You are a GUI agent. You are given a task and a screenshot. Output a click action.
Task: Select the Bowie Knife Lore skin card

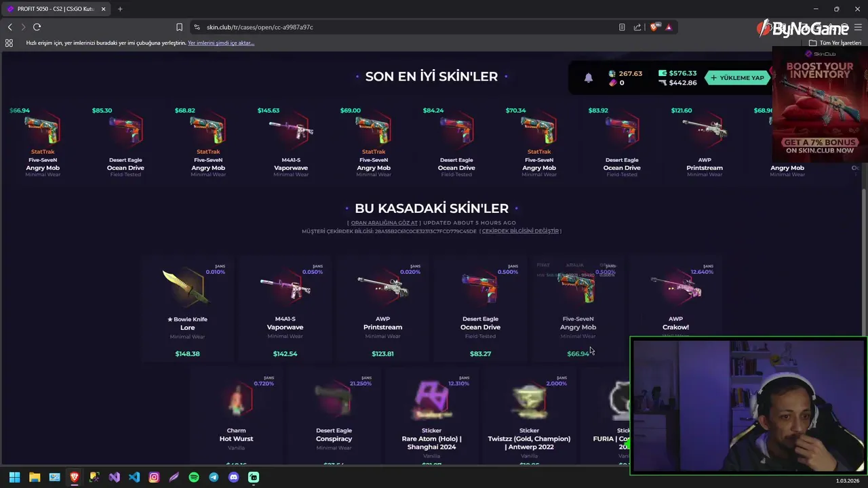tap(187, 310)
